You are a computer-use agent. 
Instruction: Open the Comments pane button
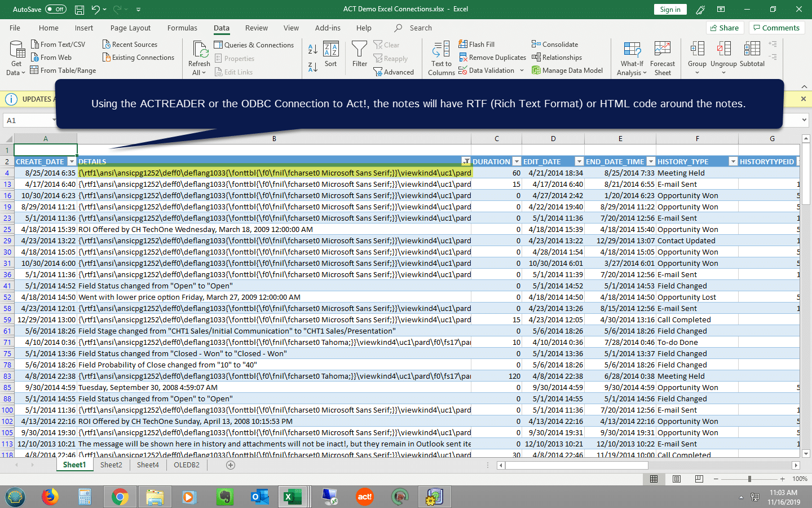pyautogui.click(x=776, y=28)
